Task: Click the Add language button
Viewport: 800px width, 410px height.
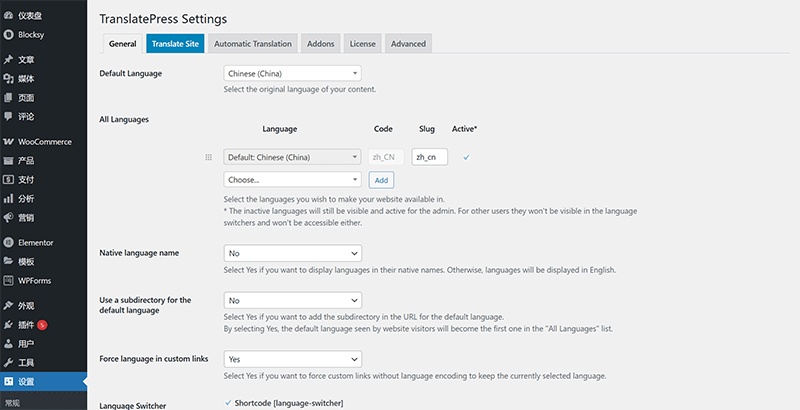Action: [381, 180]
